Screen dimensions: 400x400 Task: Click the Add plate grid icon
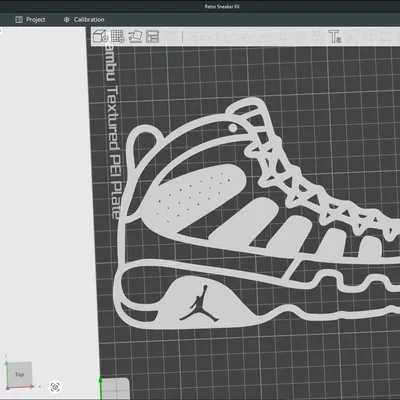(x=118, y=36)
